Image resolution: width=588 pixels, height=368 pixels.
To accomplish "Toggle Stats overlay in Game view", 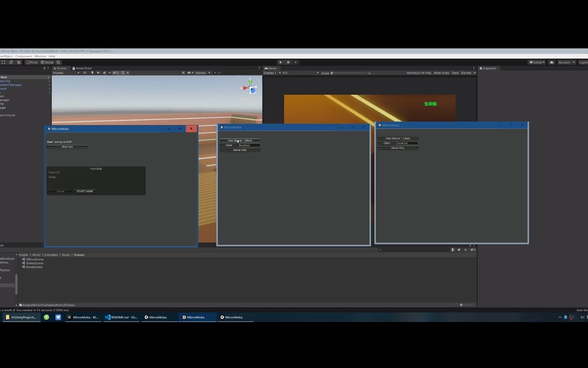I will pyautogui.click(x=455, y=73).
